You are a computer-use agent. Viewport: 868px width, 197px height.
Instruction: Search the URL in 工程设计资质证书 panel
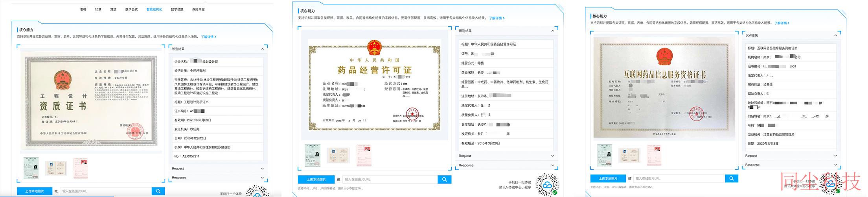[158, 191]
